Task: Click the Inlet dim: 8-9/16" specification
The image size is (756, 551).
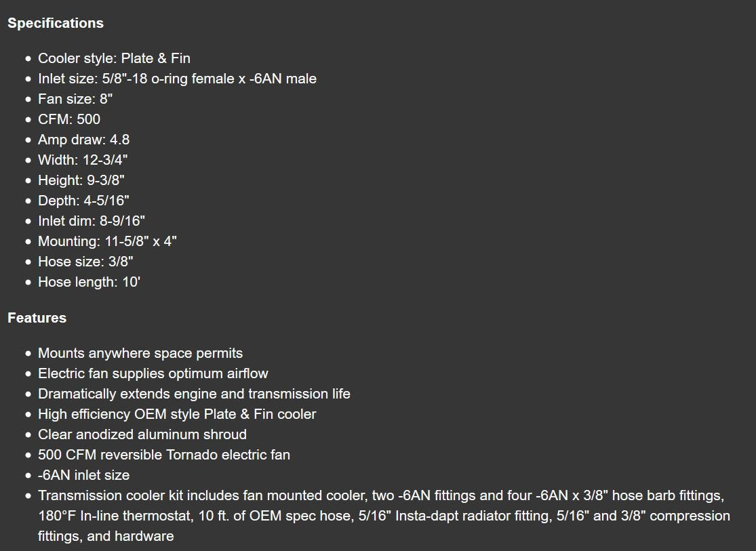Action: click(x=92, y=221)
